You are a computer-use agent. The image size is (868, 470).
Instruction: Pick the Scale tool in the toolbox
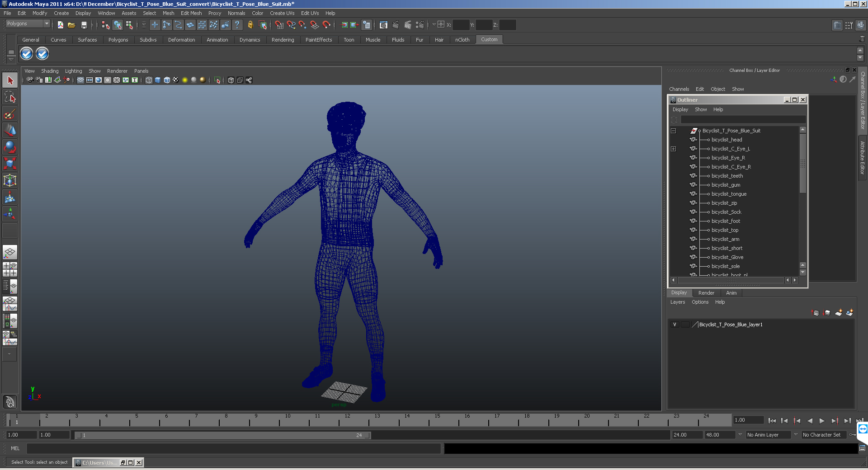(10, 163)
